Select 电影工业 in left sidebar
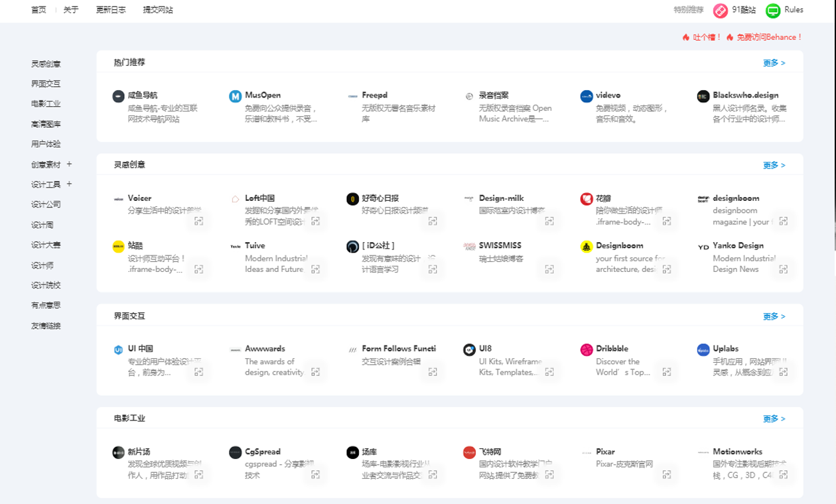This screenshot has height=504, width=836. (x=46, y=104)
